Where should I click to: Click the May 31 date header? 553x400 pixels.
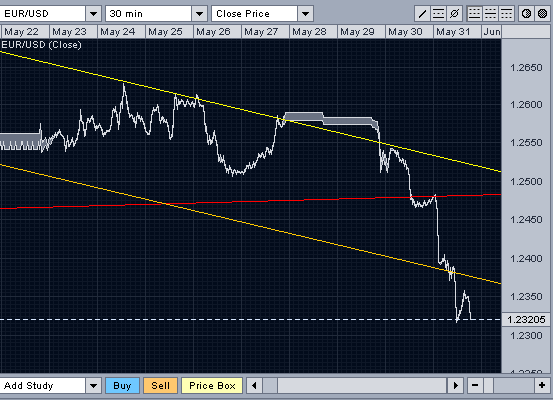pos(457,32)
